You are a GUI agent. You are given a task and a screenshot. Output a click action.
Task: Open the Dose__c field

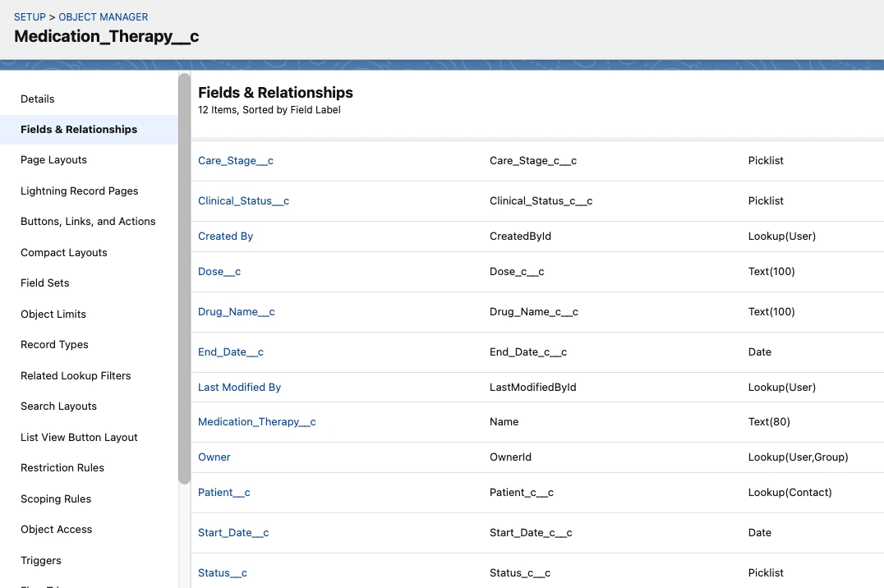tap(219, 271)
